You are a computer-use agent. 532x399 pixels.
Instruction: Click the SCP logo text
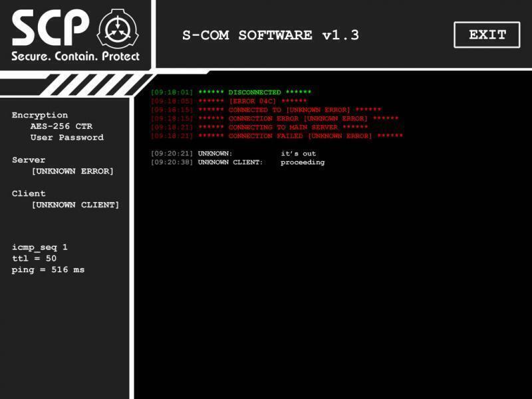(x=51, y=28)
